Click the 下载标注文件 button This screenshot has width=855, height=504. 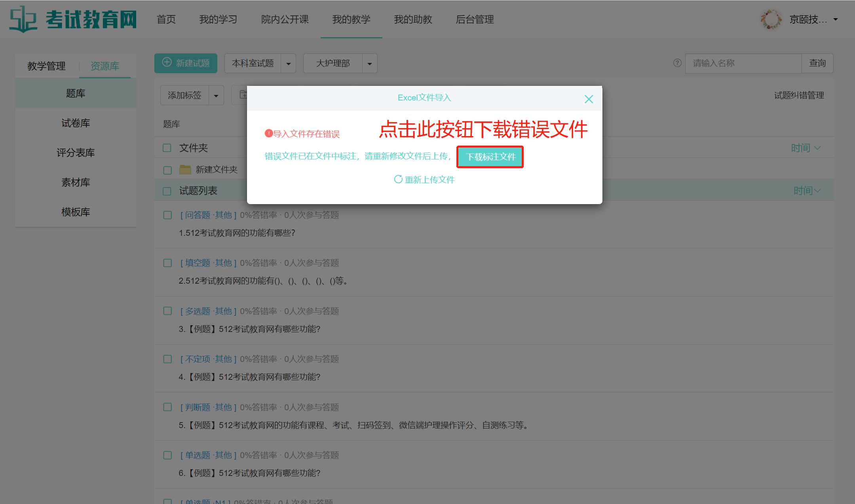(x=490, y=157)
